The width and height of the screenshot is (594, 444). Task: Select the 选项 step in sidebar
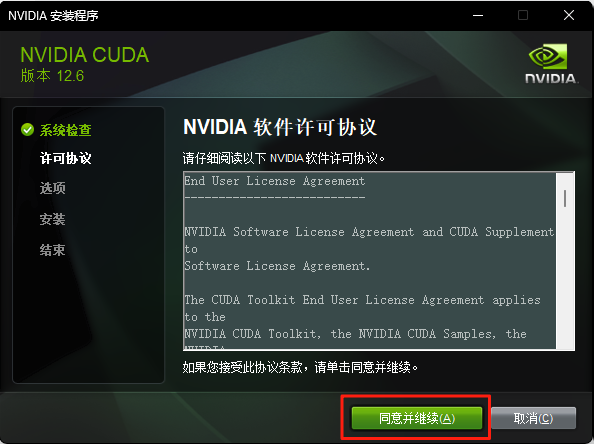(x=53, y=188)
